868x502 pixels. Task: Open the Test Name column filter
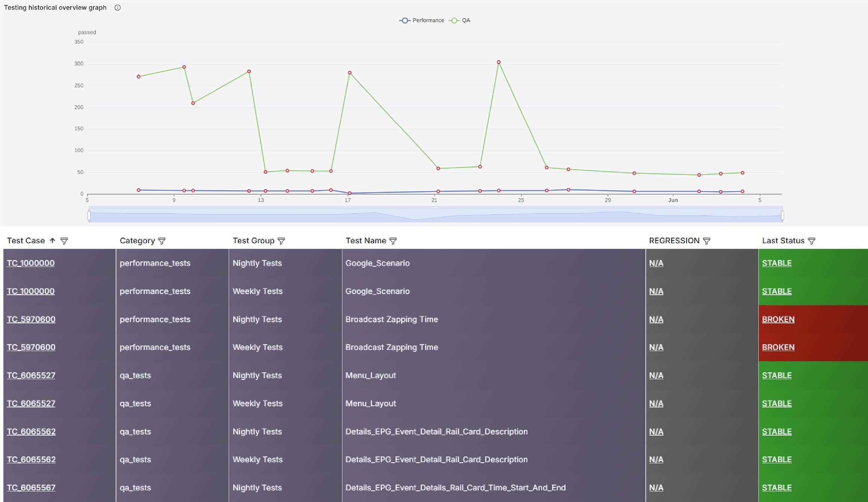(393, 241)
